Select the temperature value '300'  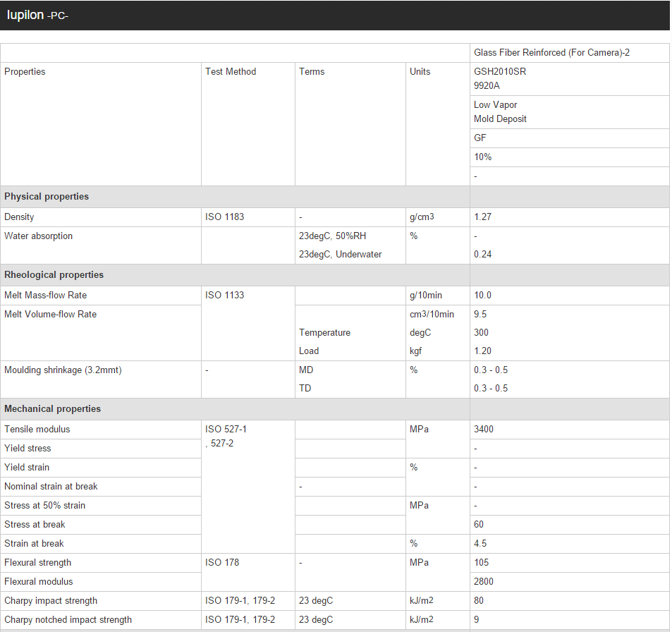point(481,333)
